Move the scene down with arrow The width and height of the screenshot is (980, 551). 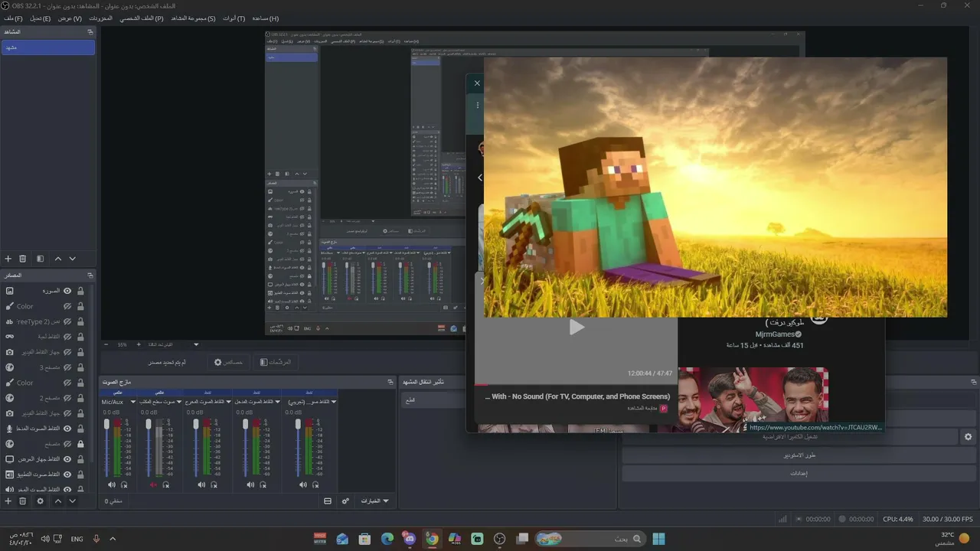pyautogui.click(x=73, y=259)
